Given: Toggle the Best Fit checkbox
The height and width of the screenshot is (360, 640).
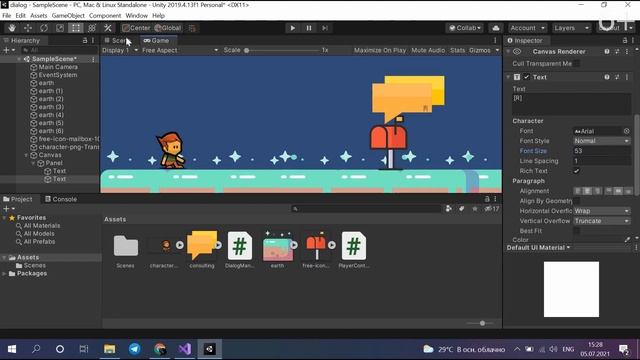Looking at the screenshot, I should (x=576, y=231).
